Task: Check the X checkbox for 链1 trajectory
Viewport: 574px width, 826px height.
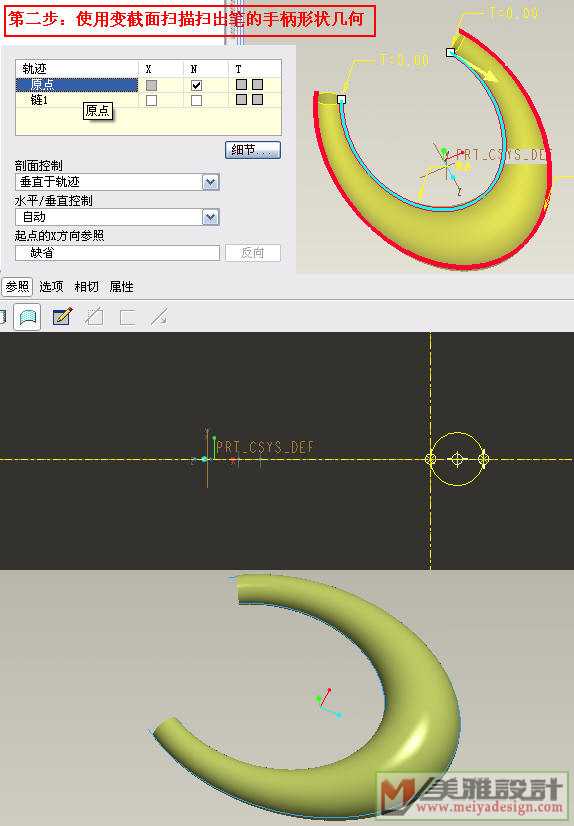Action: tap(151, 100)
